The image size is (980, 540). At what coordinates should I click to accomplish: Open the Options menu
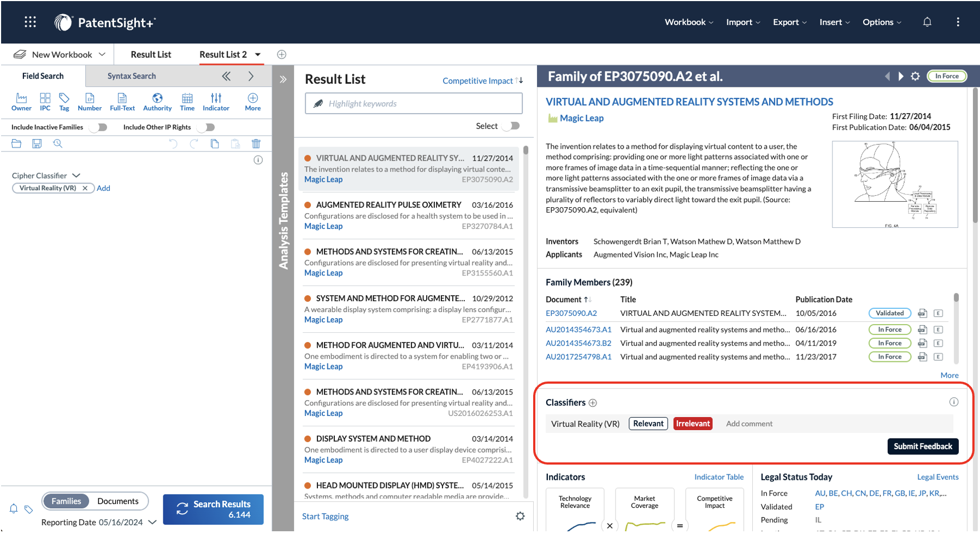coord(882,22)
